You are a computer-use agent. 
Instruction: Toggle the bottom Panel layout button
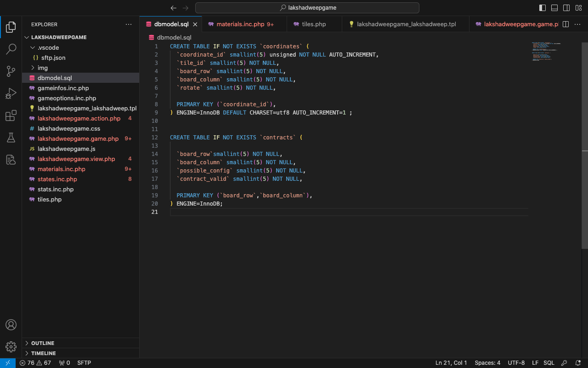554,8
